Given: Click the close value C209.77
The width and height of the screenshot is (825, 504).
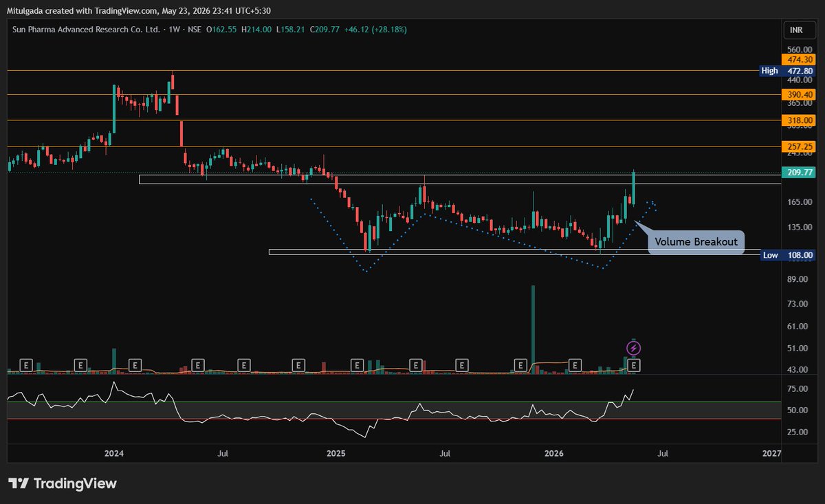Looking at the screenshot, I should [326, 30].
